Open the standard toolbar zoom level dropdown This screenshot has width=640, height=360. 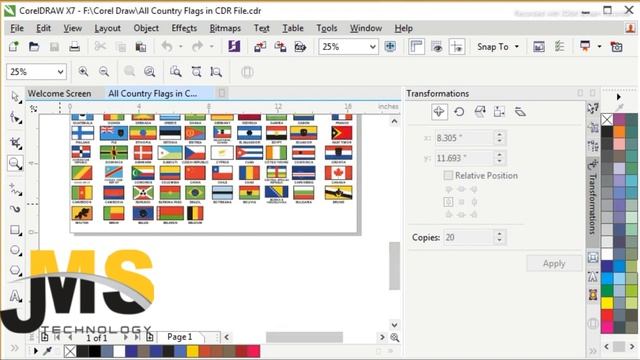pyautogui.click(x=372, y=47)
